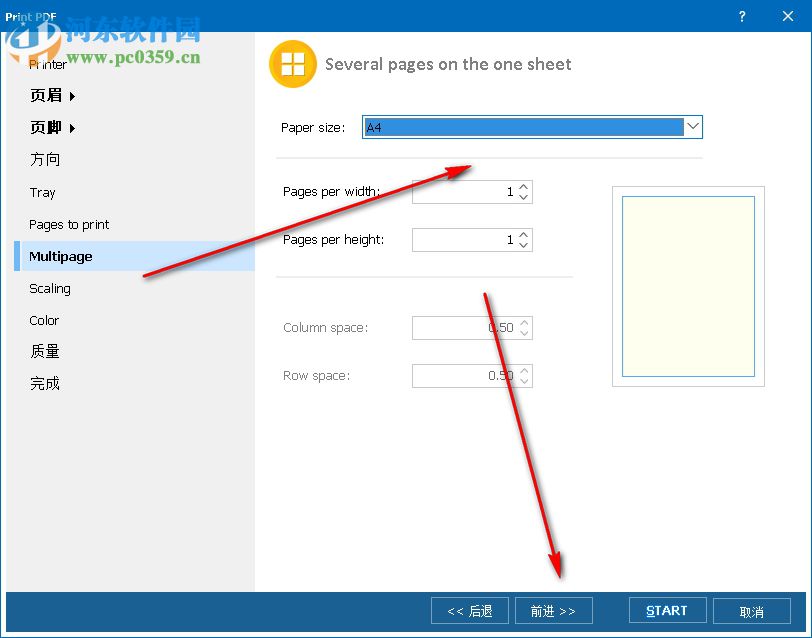The height and width of the screenshot is (638, 812).
Task: Click the page layout preview thumbnail
Action: [688, 287]
